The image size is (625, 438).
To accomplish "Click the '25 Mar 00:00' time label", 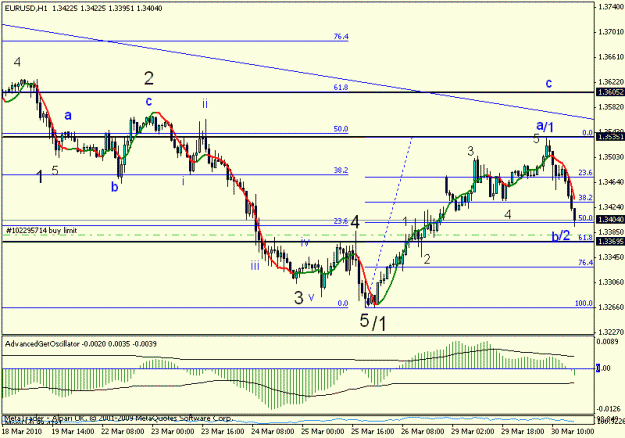I will 323,432.
